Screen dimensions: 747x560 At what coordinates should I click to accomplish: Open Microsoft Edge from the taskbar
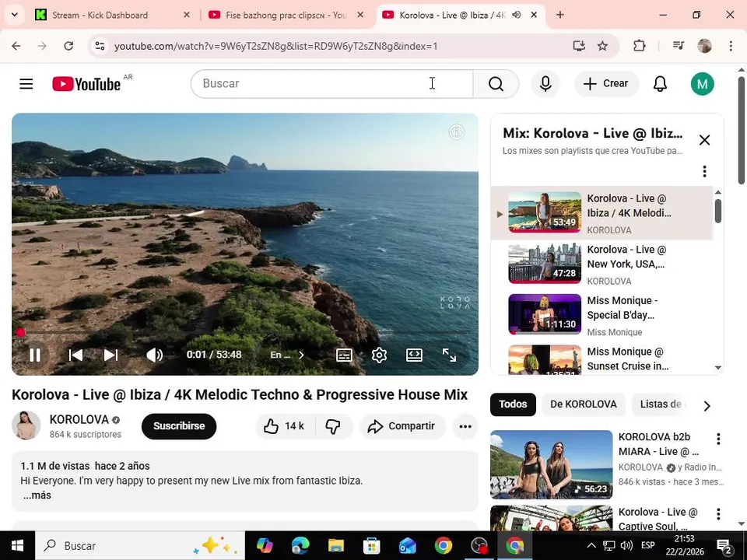tap(300, 546)
